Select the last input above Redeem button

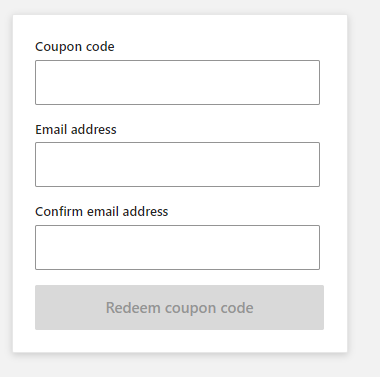click(x=177, y=247)
